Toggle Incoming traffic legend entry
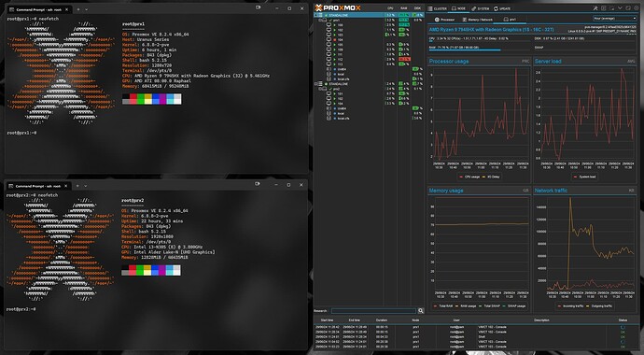The width and height of the screenshot is (644, 355). coord(570,306)
